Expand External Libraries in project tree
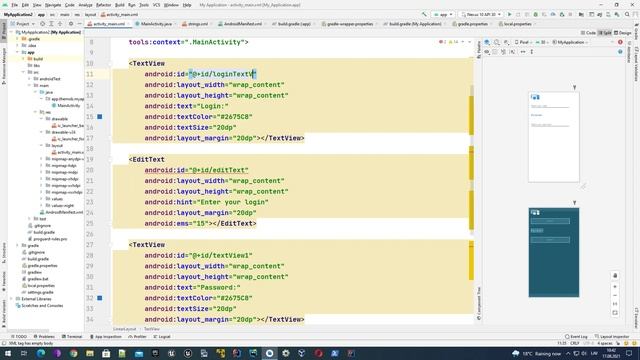 tap(12, 299)
